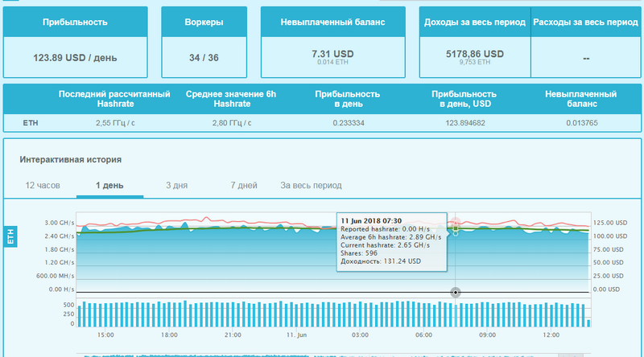The width and height of the screenshot is (644, 357).
Task: Click the 0.00 USD axis label
Action: click(x=606, y=289)
